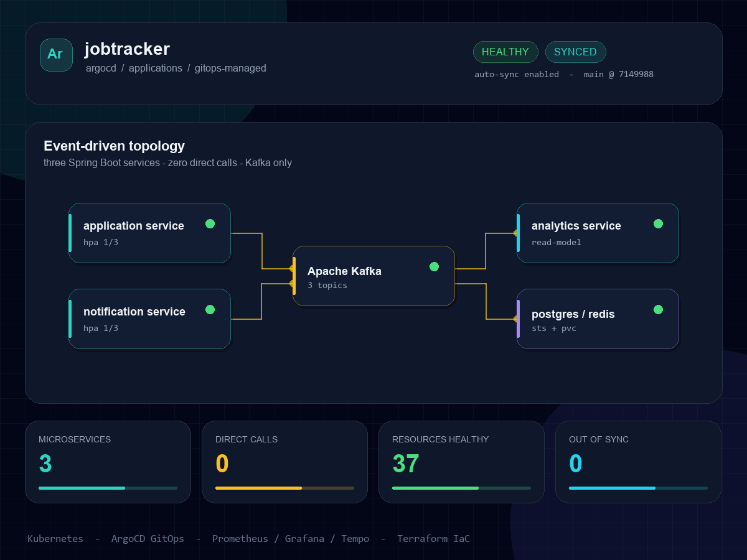Click the jobtracker application title
Viewport: 747px width, 560px height.
127,49
